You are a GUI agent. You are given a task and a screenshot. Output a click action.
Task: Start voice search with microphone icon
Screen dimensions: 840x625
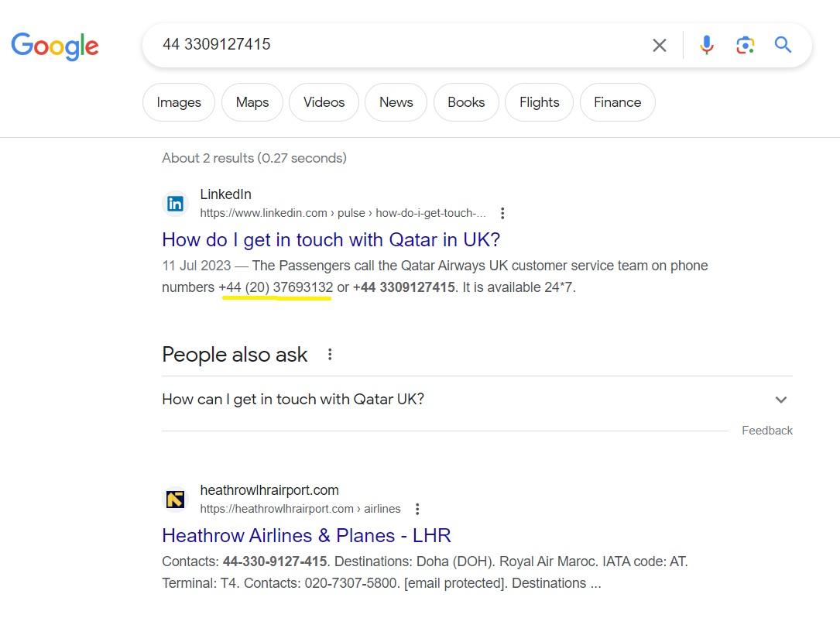point(707,45)
